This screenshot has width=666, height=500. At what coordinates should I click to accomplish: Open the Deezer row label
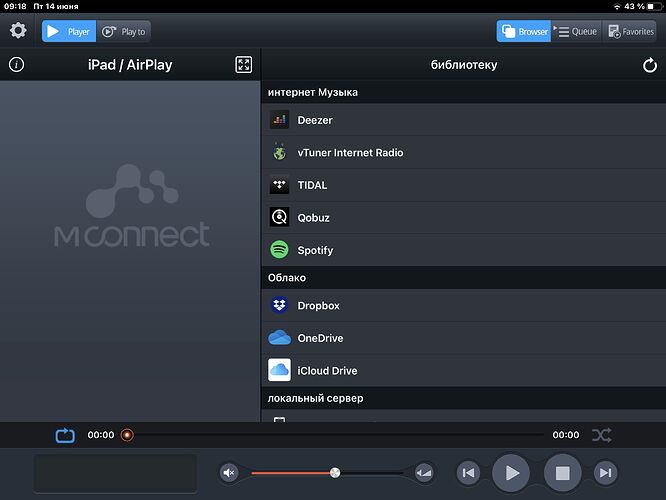pyautogui.click(x=315, y=120)
